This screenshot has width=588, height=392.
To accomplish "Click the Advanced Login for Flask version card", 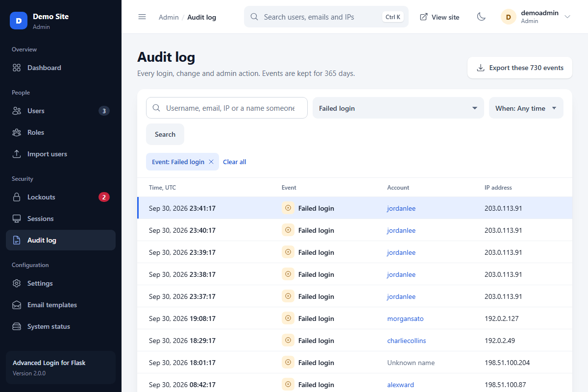I will tap(61, 367).
